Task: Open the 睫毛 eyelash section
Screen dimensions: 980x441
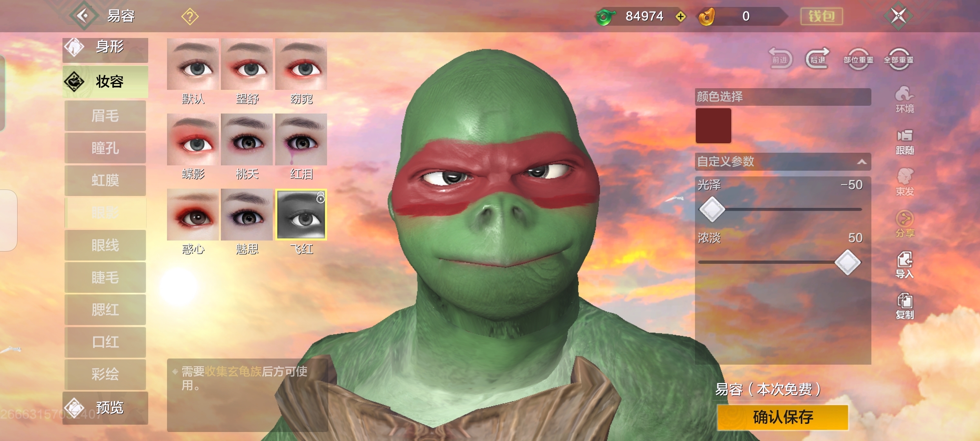Action: 105,278
